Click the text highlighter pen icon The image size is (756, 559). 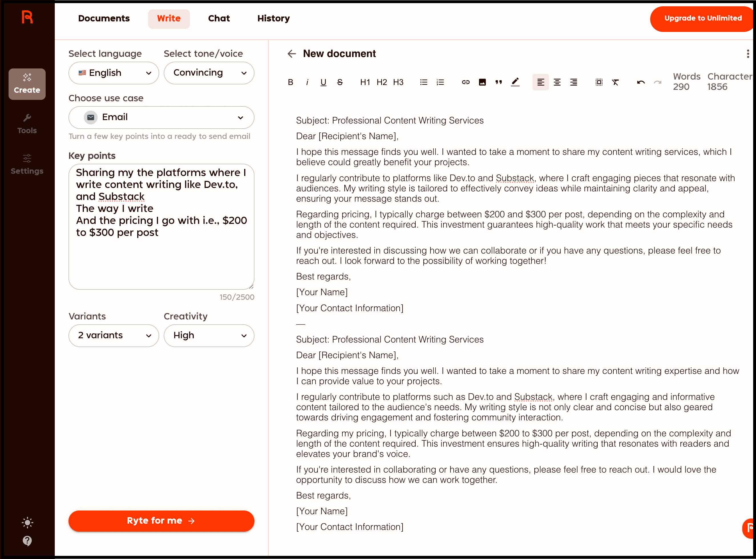515,82
